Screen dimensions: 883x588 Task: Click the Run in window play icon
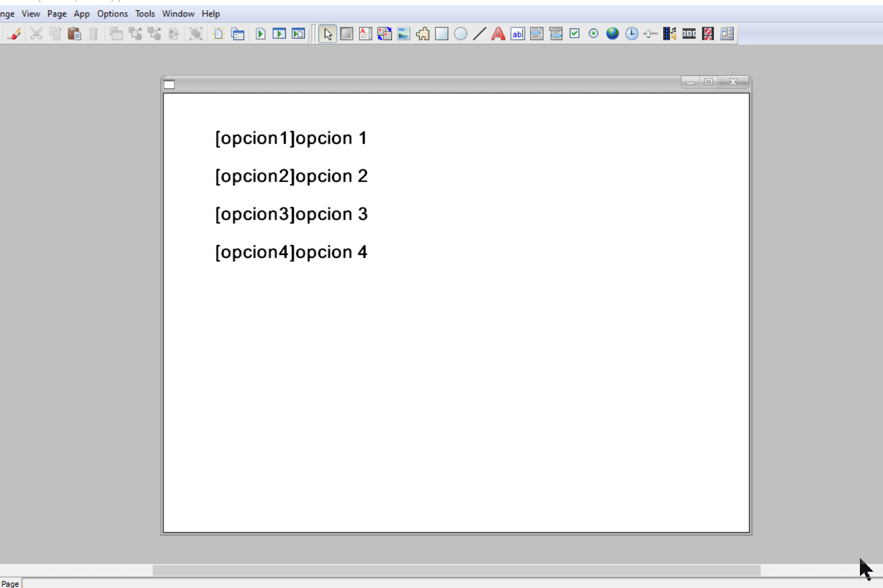(279, 34)
